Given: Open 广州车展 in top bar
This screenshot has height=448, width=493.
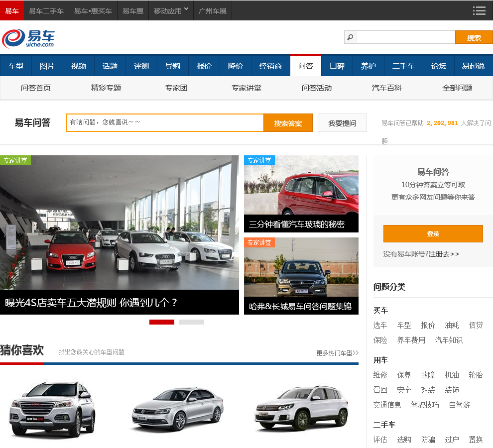Looking at the screenshot, I should point(213,10).
